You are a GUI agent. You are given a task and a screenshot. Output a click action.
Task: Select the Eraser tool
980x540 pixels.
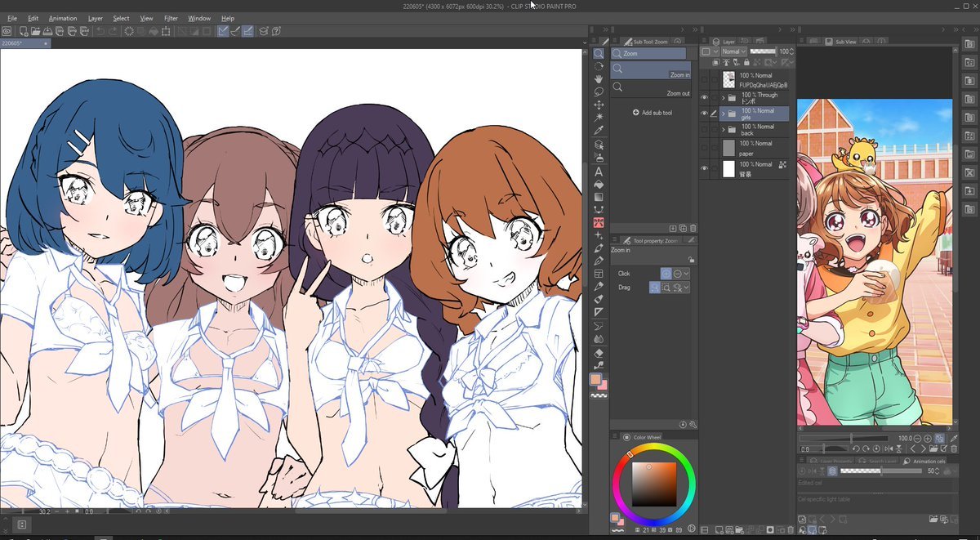pyautogui.click(x=599, y=352)
